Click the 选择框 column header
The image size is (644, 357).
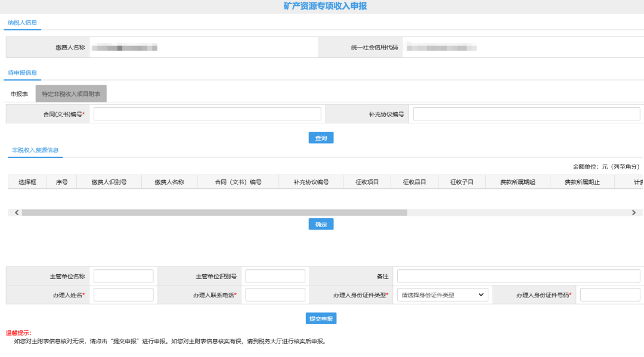[27, 182]
